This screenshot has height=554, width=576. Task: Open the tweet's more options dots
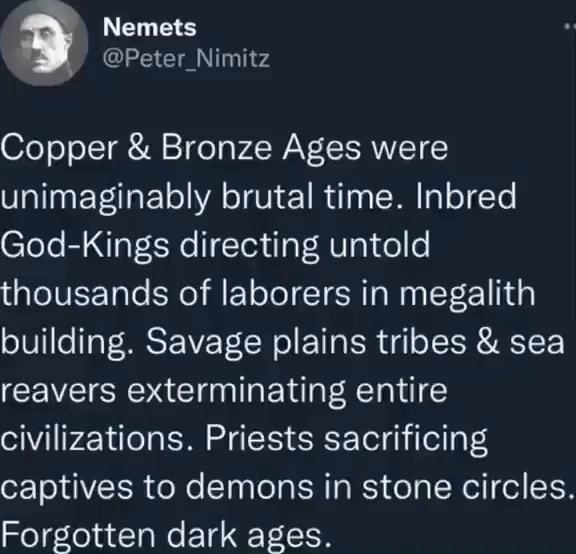point(570,26)
